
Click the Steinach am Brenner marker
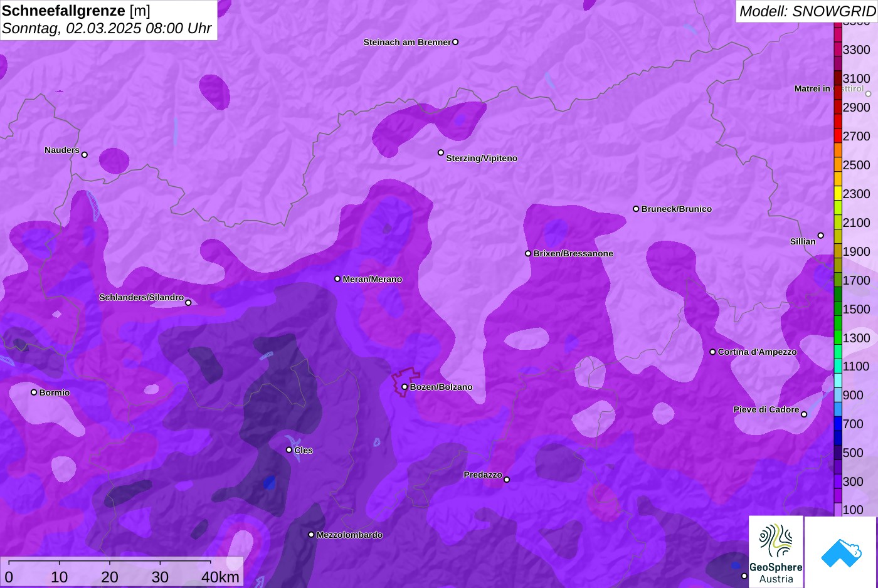[x=455, y=42]
